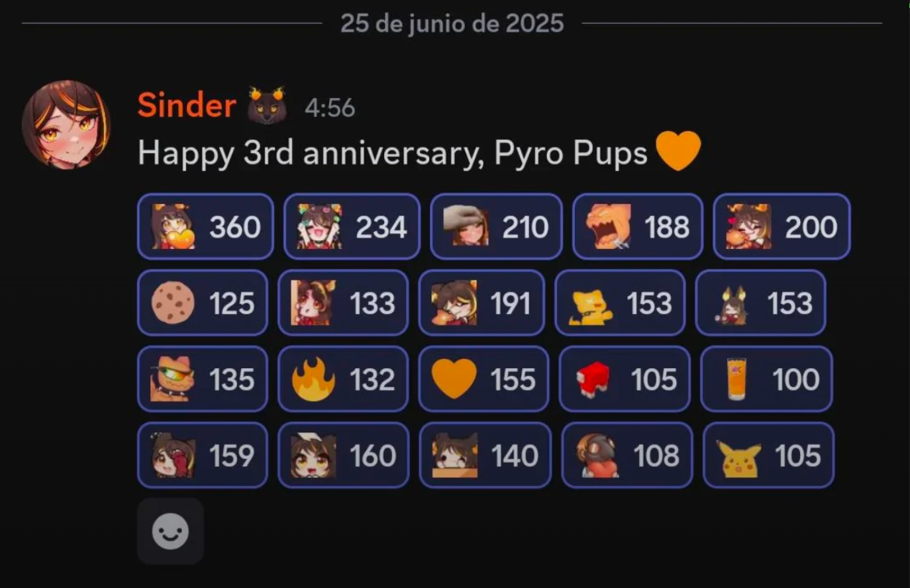This screenshot has width=910, height=588.
Task: Click the add reaction smiley button
Action: point(170,531)
